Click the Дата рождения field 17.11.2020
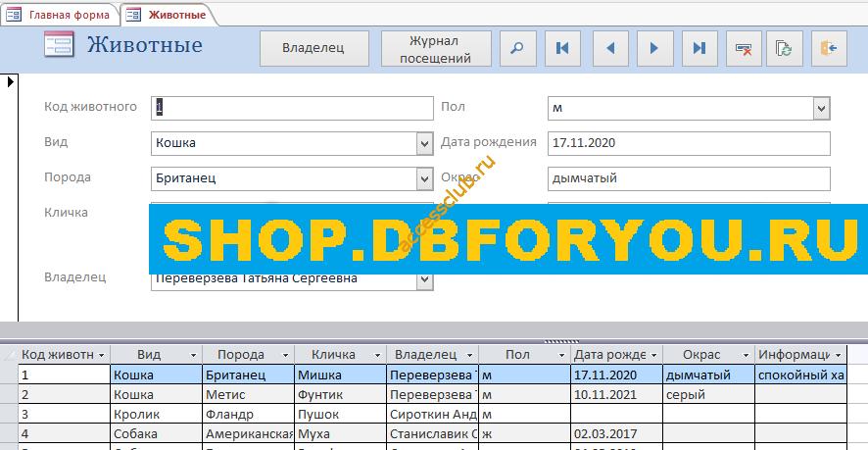 coord(689,143)
